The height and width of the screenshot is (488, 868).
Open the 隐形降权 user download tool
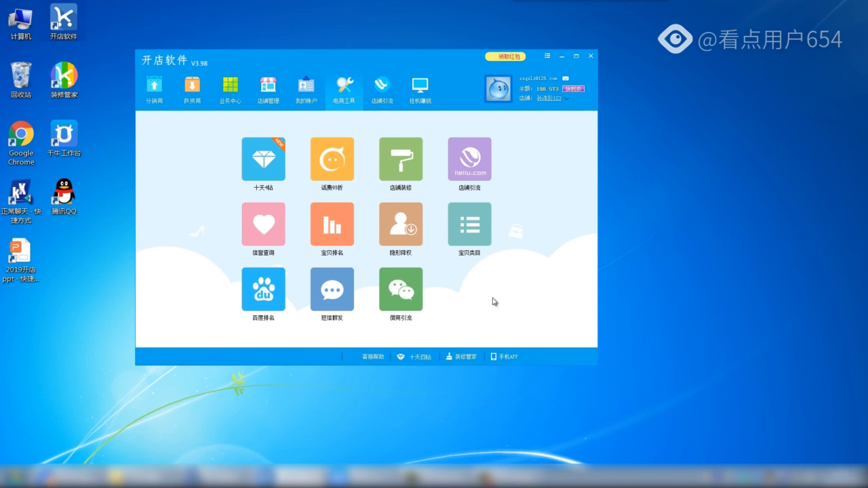coord(400,224)
